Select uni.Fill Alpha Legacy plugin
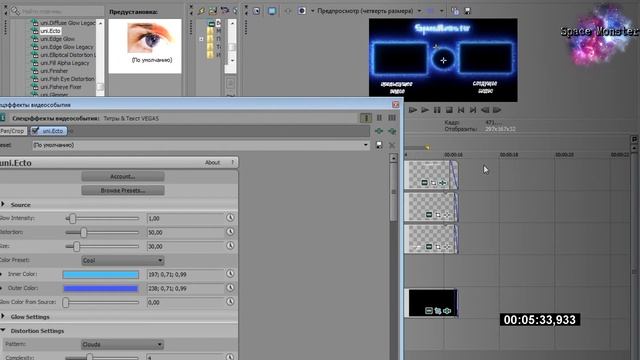Image resolution: width=640 pixels, height=360 pixels. 64,63
